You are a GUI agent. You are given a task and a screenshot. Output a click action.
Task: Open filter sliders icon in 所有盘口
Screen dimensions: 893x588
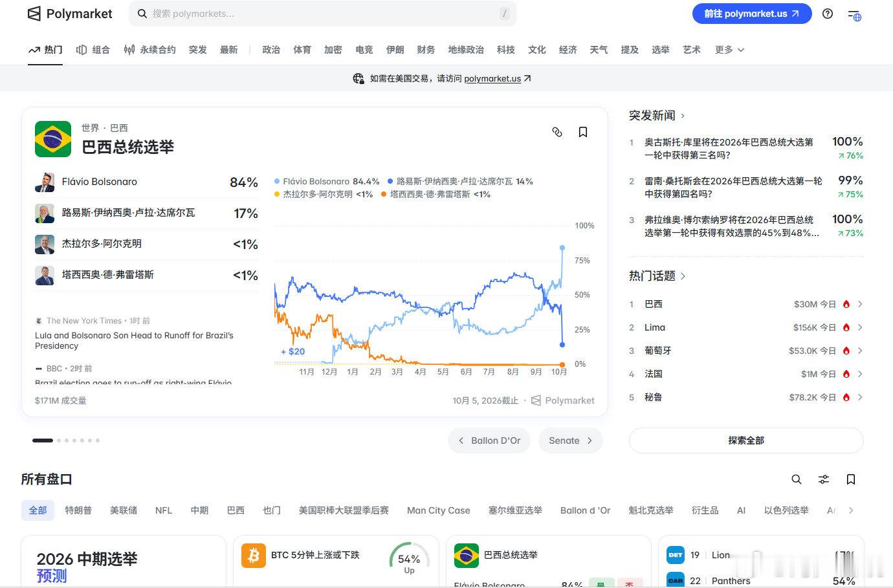click(x=824, y=479)
